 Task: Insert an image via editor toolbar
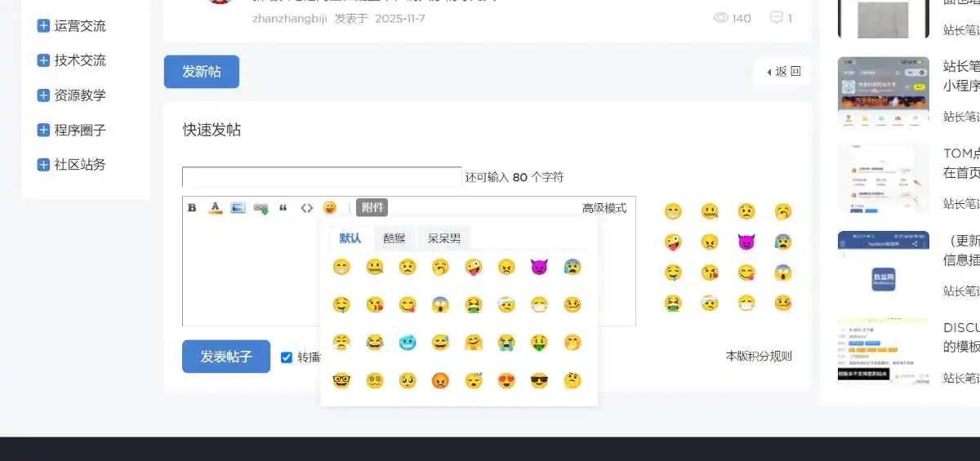pyautogui.click(x=238, y=208)
